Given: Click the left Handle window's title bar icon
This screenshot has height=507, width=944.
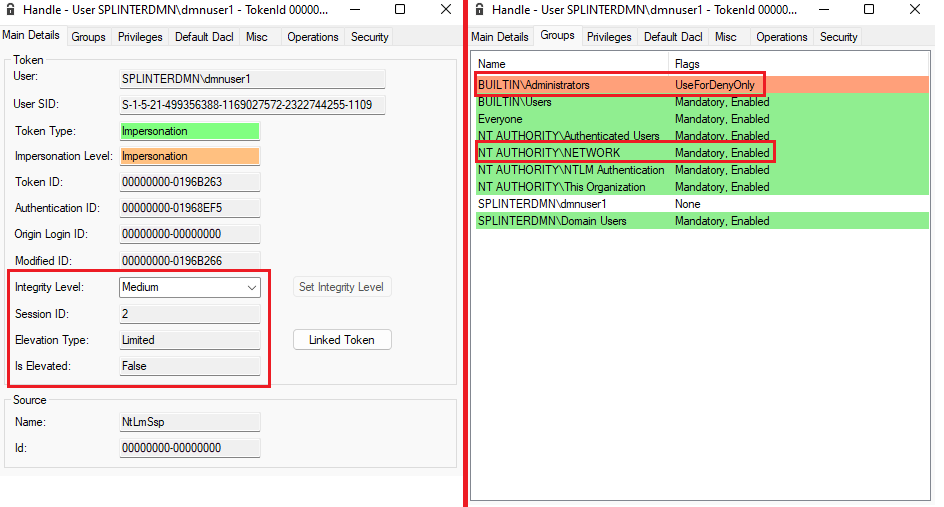Looking at the screenshot, I should coord(11,9).
